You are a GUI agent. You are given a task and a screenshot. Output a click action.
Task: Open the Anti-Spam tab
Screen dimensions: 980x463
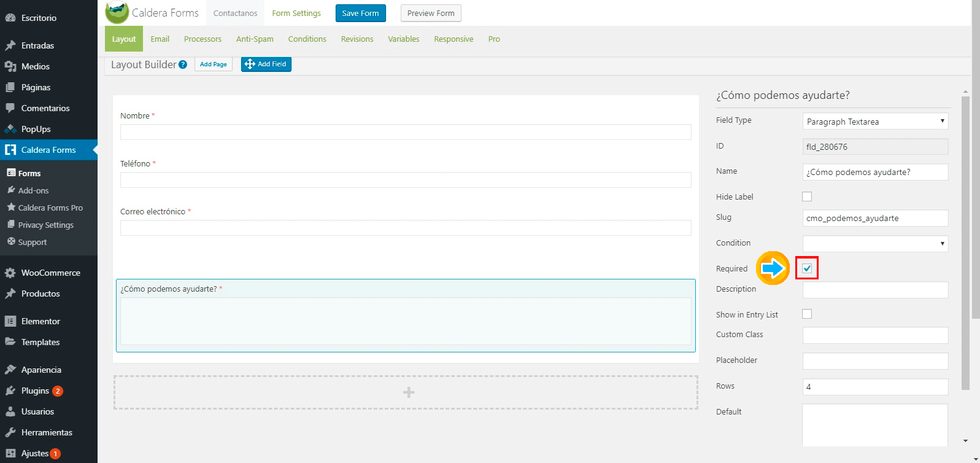point(255,39)
